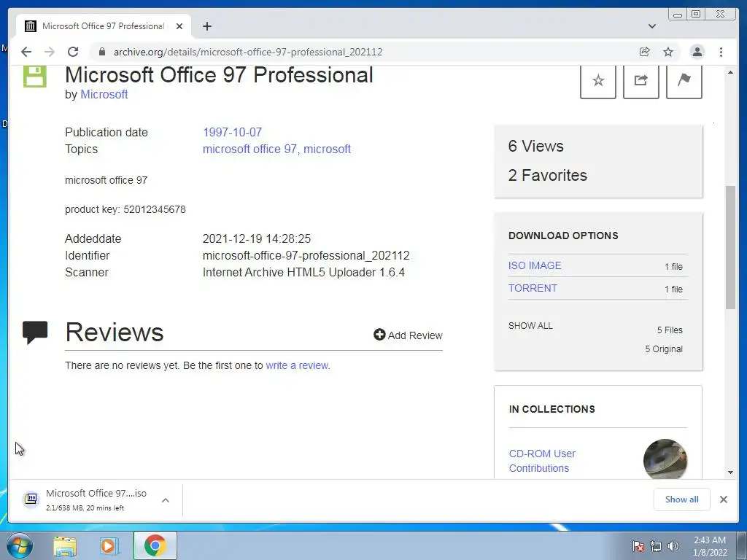Go back to the previous page
The height and width of the screenshot is (560, 747).
pyautogui.click(x=26, y=52)
